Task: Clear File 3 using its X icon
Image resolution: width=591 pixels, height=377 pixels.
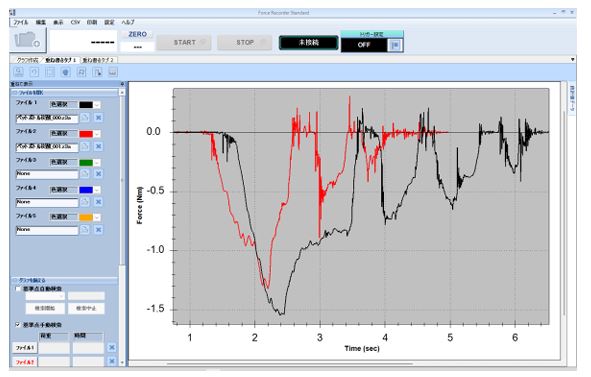Action: [x=98, y=174]
